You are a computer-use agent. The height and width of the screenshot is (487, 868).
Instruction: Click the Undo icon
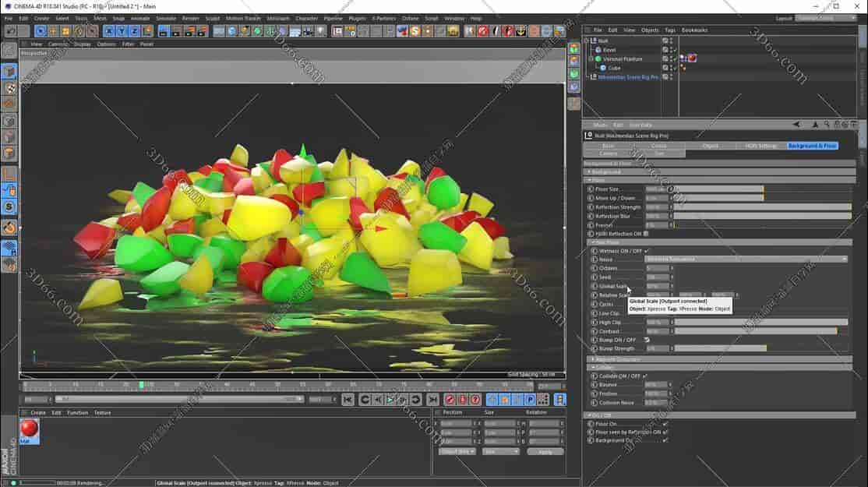(x=10, y=31)
